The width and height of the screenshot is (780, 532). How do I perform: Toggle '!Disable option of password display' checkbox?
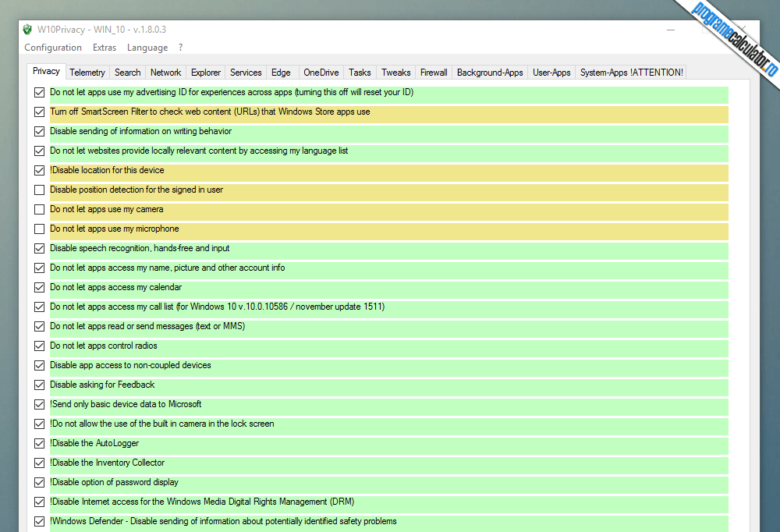point(40,483)
